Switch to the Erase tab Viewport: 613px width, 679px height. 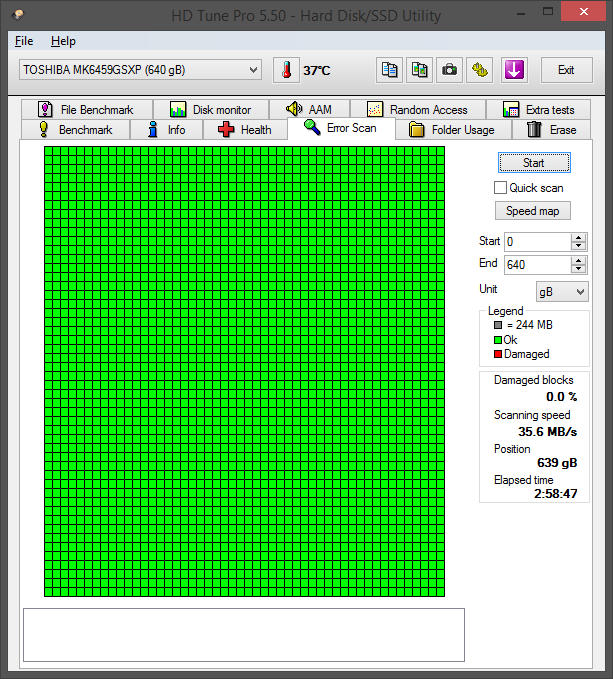(552, 129)
